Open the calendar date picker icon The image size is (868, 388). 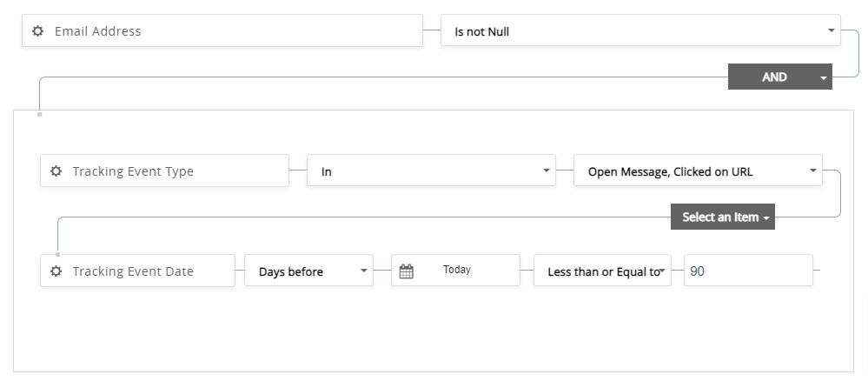pos(406,271)
